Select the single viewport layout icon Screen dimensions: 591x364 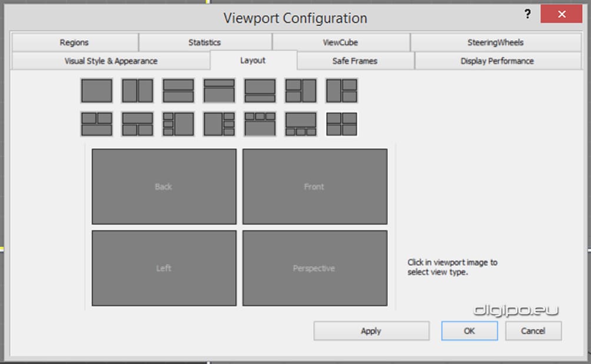97,91
